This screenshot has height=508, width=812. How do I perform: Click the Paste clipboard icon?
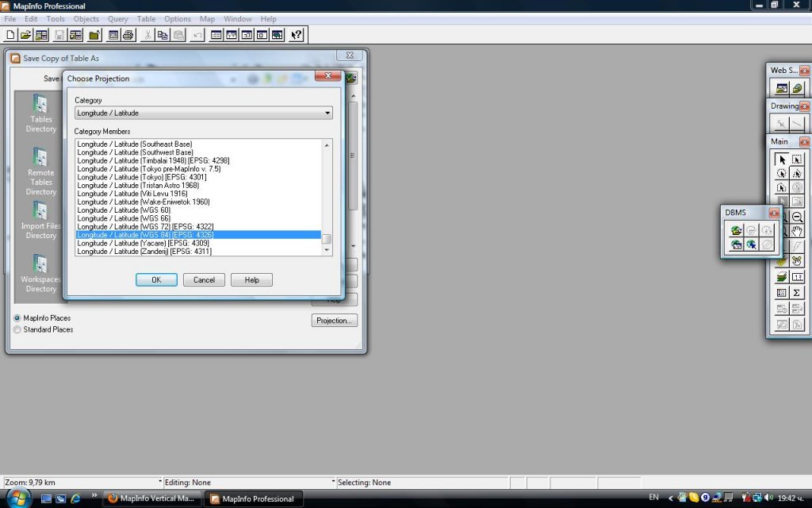click(x=178, y=35)
